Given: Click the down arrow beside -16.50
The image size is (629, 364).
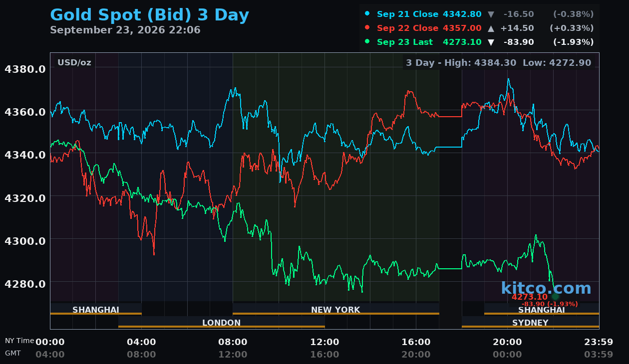Looking at the screenshot, I should (x=491, y=14).
